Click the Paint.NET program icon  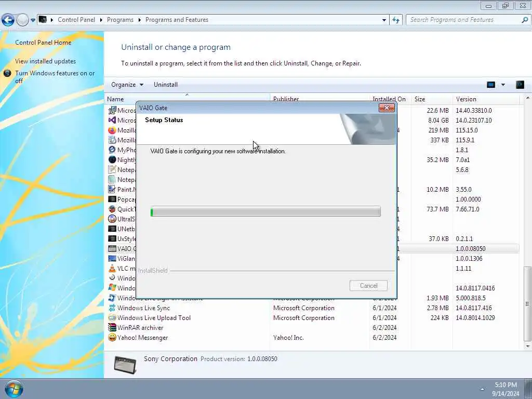pyautogui.click(x=112, y=189)
